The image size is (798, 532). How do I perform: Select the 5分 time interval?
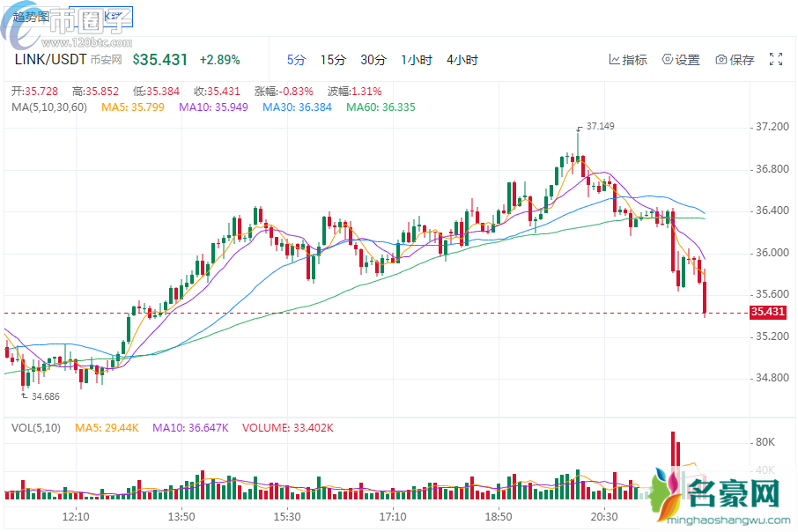pyautogui.click(x=296, y=60)
